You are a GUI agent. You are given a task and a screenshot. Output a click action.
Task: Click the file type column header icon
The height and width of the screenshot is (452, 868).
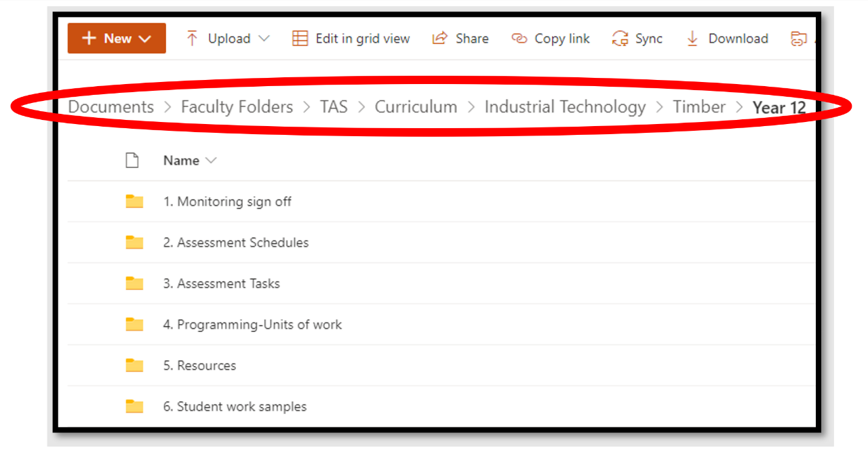pyautogui.click(x=132, y=161)
